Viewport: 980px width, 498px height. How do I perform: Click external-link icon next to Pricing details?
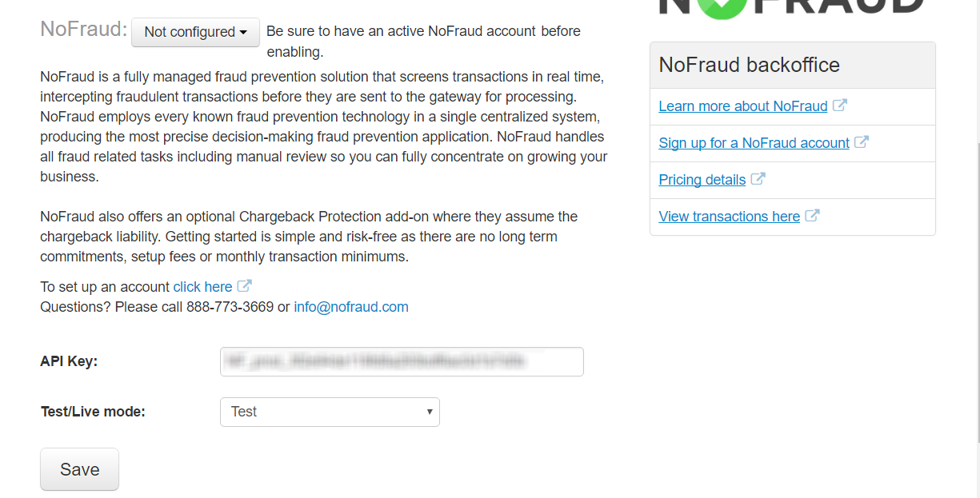tap(758, 179)
